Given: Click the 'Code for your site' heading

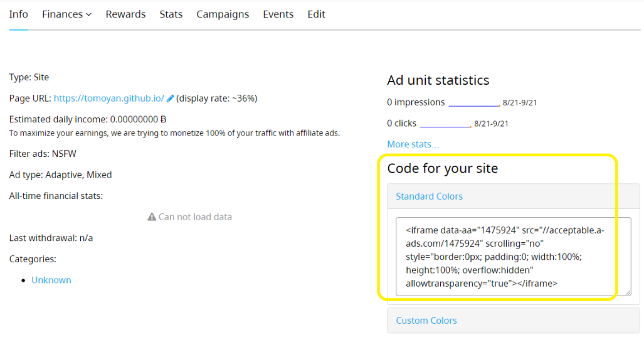Looking at the screenshot, I should click(x=442, y=168).
